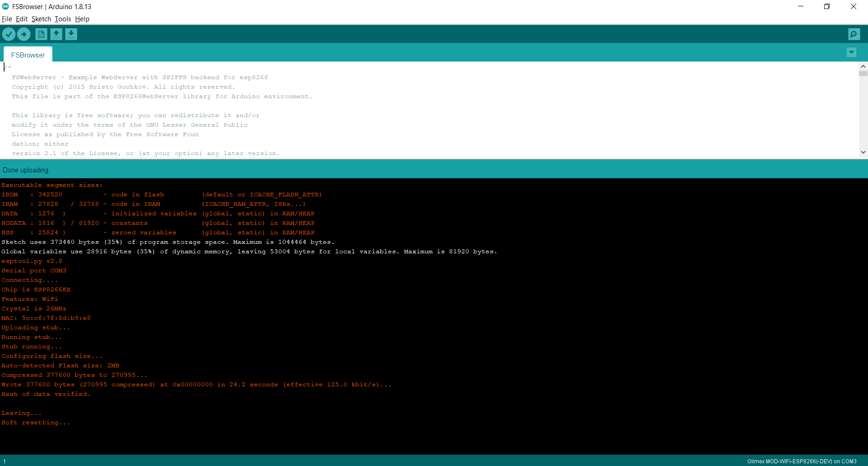Click the Verify sketch checkmark icon
868x466 pixels.
coord(9,34)
